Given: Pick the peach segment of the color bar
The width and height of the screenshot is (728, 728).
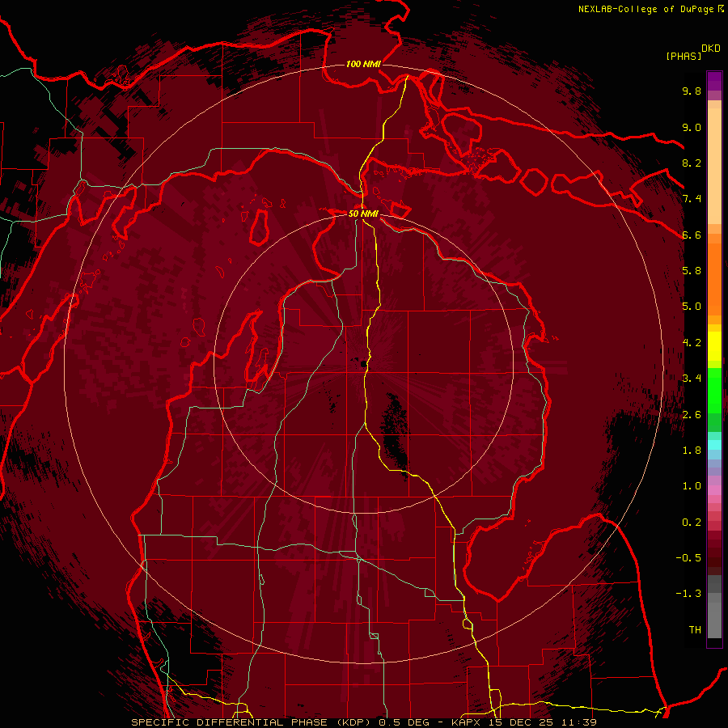Looking at the screenshot, I should point(714,165).
